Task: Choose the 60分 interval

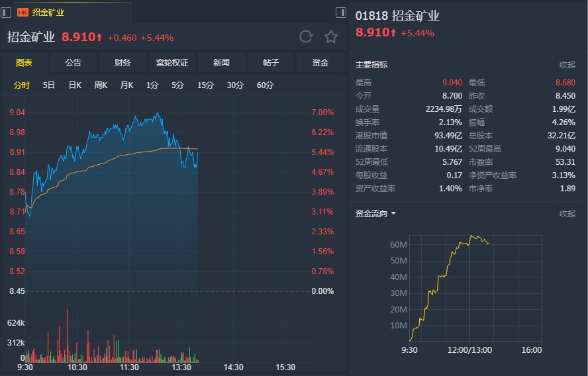Action: point(265,85)
